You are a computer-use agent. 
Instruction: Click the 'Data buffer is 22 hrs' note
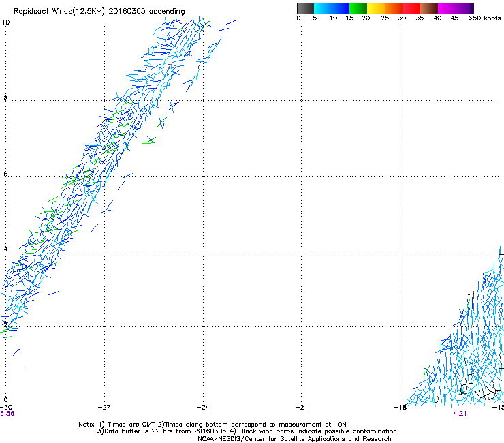247,431
